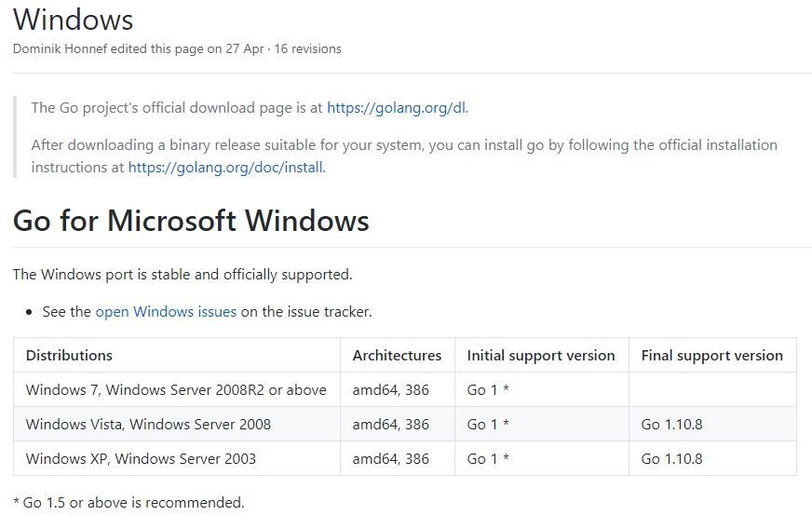Select the Windows 7, Windows Server 2008R2 cell

point(176,390)
